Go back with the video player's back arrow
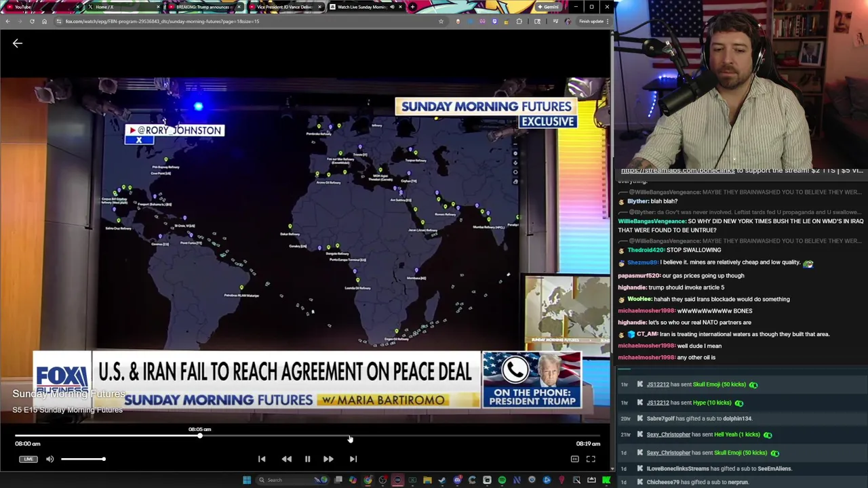 (18, 43)
